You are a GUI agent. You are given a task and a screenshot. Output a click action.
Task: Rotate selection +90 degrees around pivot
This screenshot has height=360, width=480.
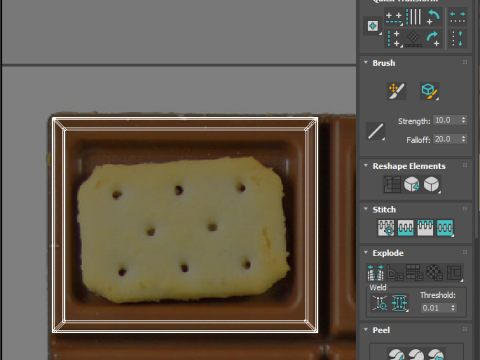[433, 39]
